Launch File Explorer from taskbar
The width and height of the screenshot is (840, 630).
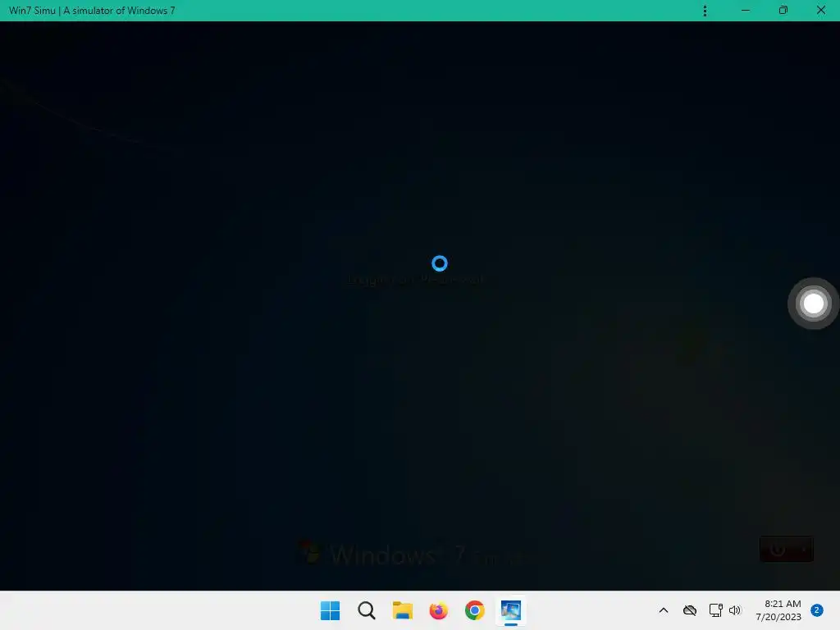click(402, 610)
